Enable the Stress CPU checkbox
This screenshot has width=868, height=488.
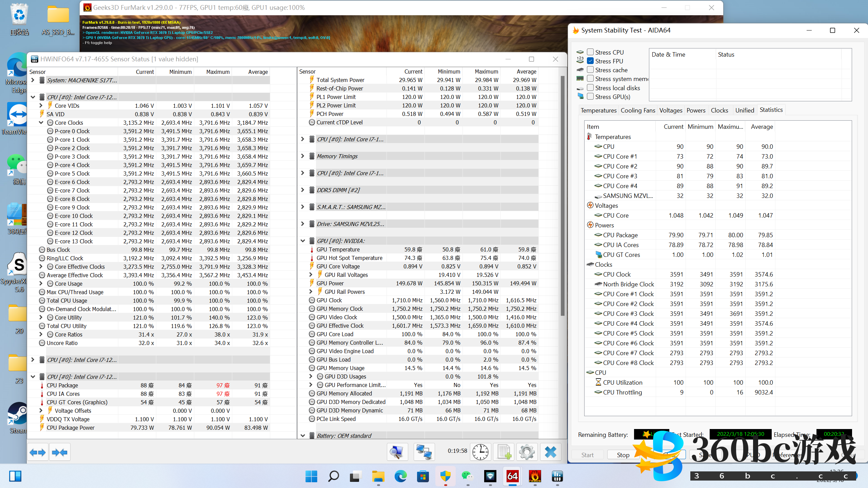(x=590, y=52)
